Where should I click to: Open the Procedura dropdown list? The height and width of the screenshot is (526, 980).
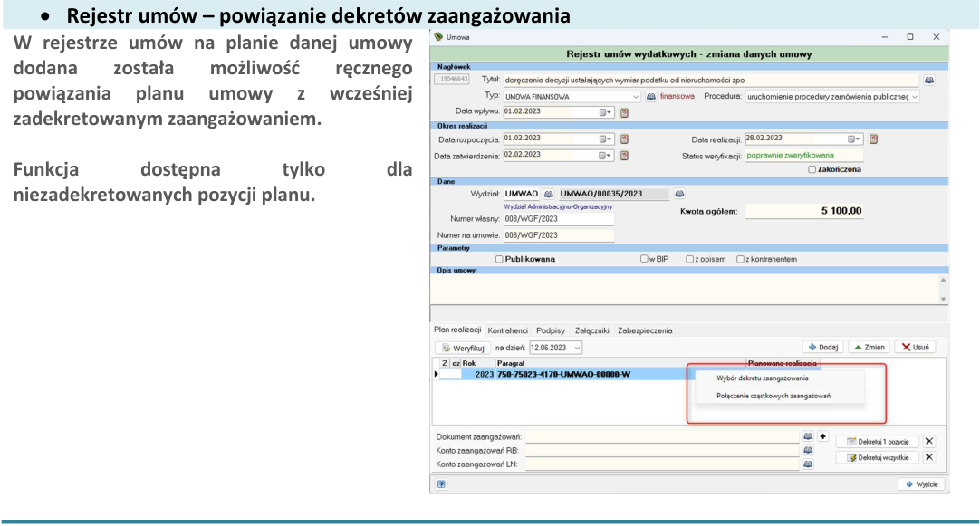[x=915, y=97]
